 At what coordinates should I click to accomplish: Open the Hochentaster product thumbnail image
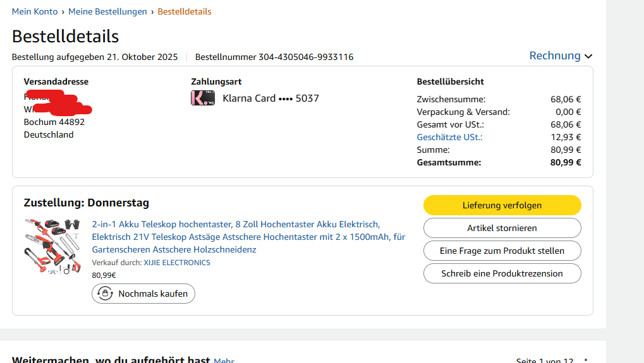point(53,246)
